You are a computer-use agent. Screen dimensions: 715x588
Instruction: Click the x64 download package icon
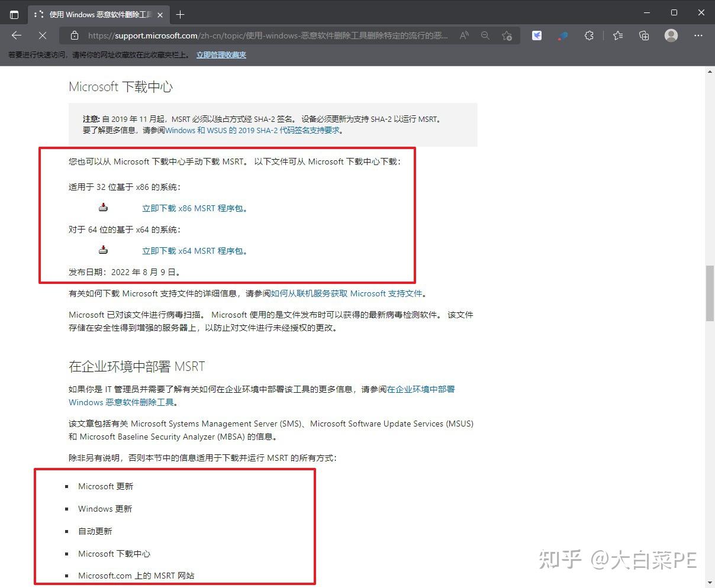pyautogui.click(x=104, y=250)
